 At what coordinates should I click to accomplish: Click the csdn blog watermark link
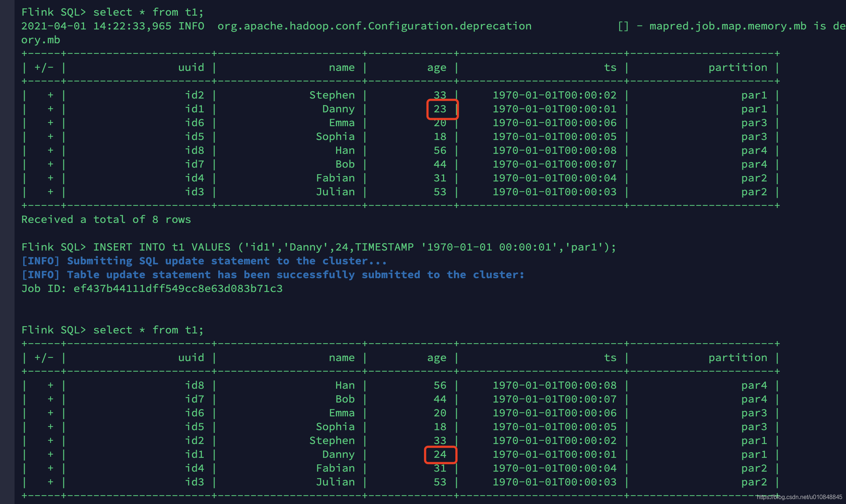click(799, 497)
